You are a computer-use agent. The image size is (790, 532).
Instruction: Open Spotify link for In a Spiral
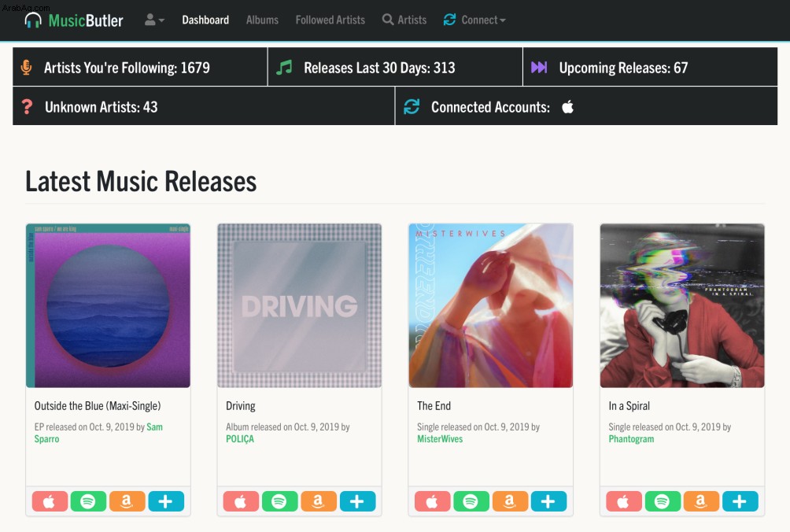[663, 501]
